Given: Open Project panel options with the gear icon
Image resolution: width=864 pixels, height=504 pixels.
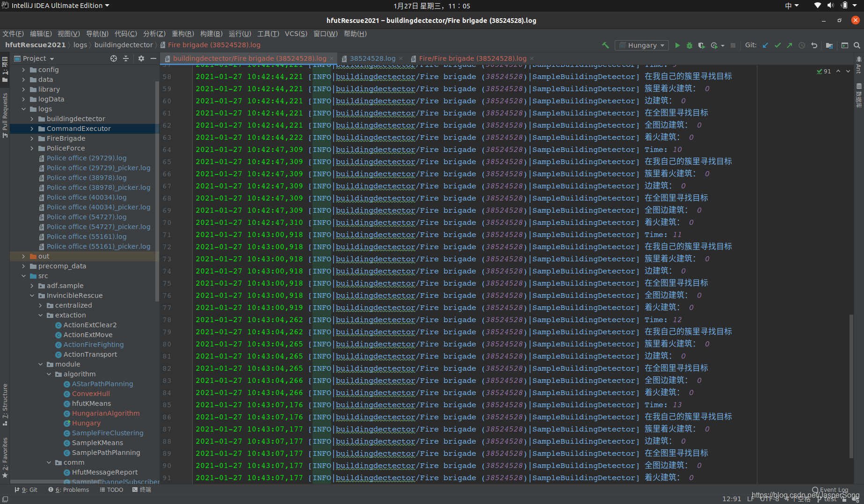Looking at the screenshot, I should pos(141,58).
